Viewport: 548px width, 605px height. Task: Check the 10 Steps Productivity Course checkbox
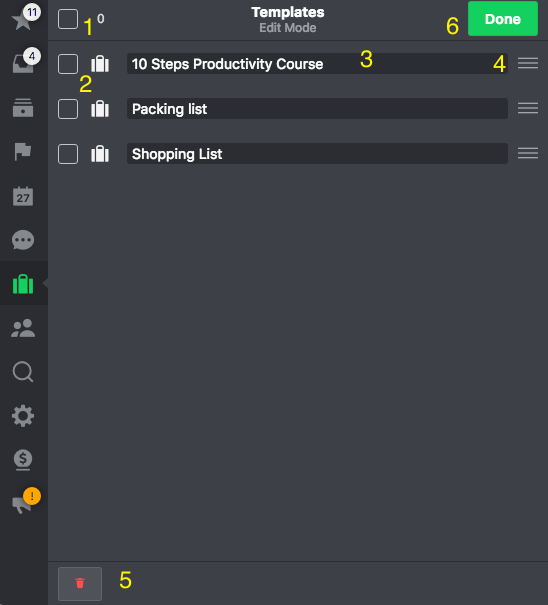68,64
